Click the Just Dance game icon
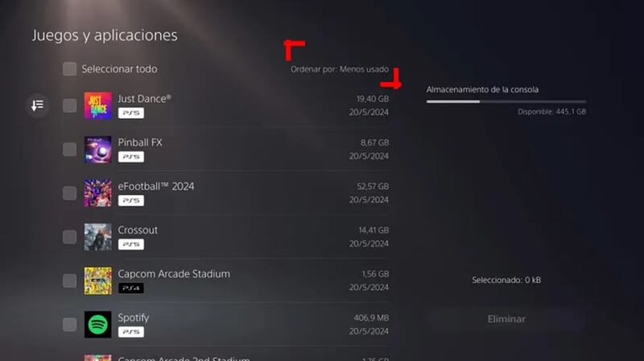644x361 pixels. [x=97, y=105]
